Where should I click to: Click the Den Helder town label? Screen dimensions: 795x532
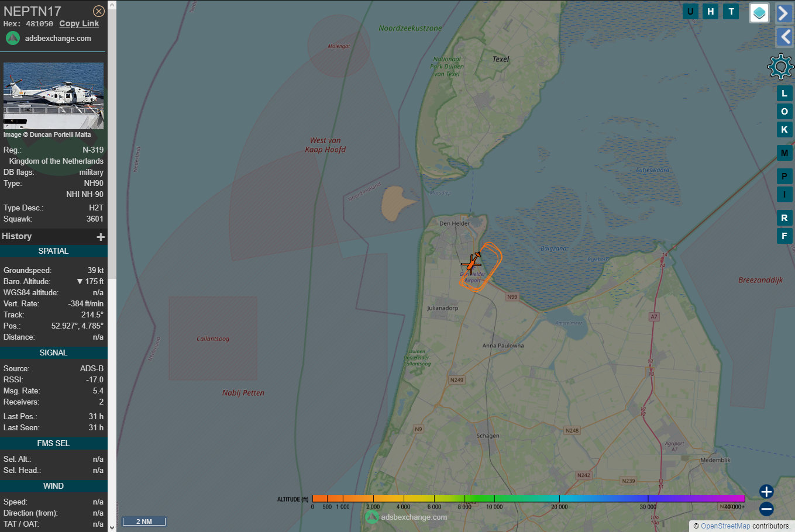click(x=455, y=223)
